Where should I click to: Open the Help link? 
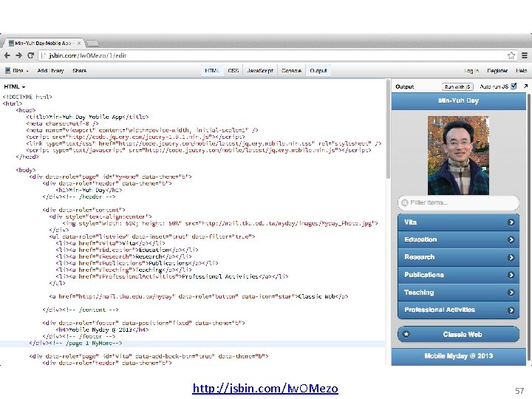coord(522,71)
